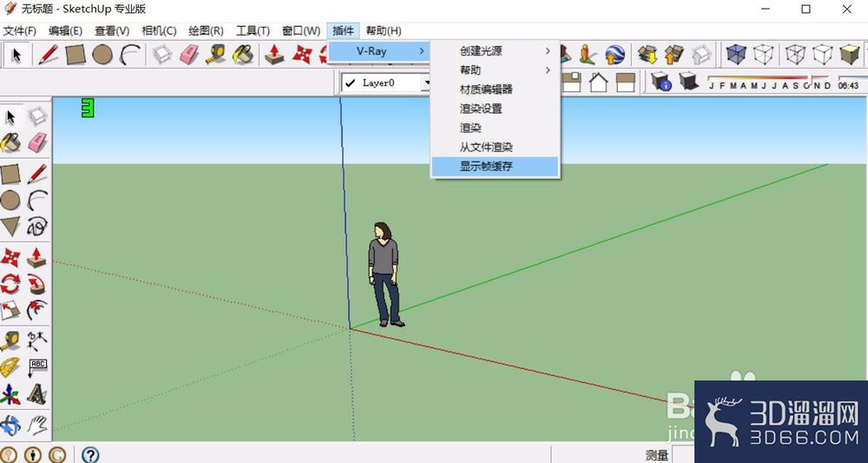The height and width of the screenshot is (463, 868).
Task: Select the Polygon triangle tool
Action: point(10,227)
